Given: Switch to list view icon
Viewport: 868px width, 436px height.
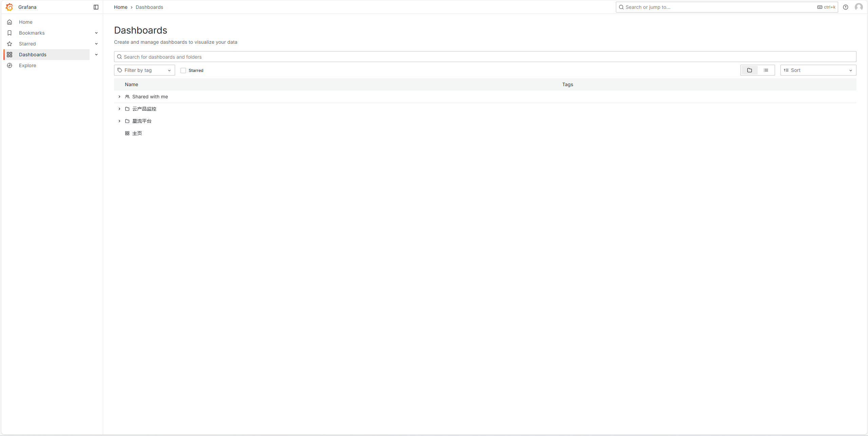Looking at the screenshot, I should (x=766, y=70).
